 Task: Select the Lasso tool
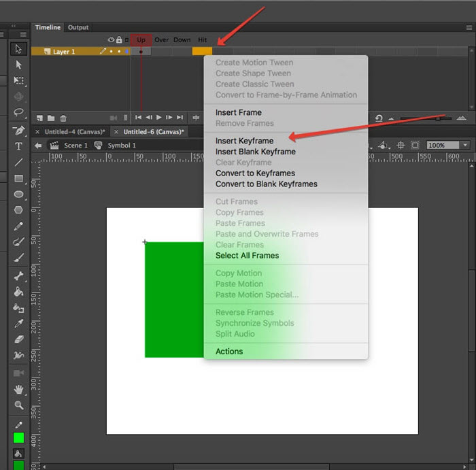(x=18, y=112)
